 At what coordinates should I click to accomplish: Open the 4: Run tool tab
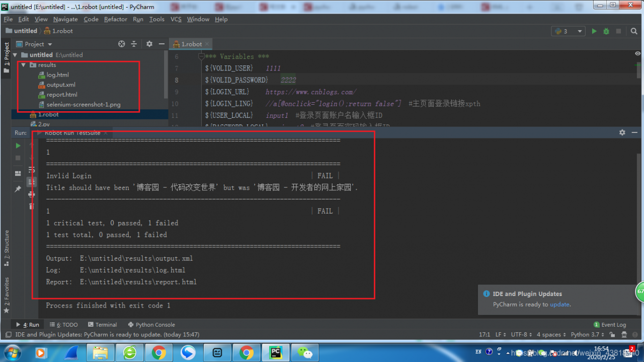pos(28,325)
